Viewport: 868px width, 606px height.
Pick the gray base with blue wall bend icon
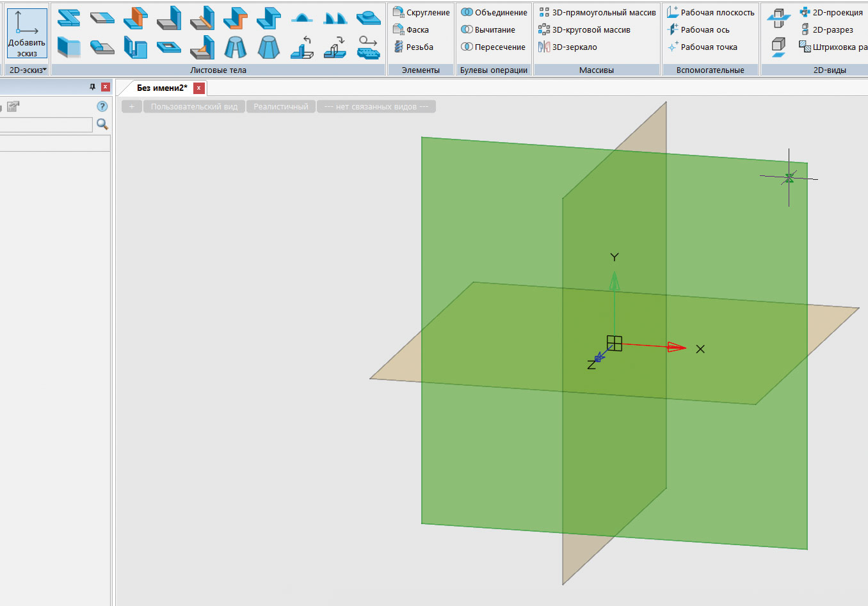click(x=168, y=18)
